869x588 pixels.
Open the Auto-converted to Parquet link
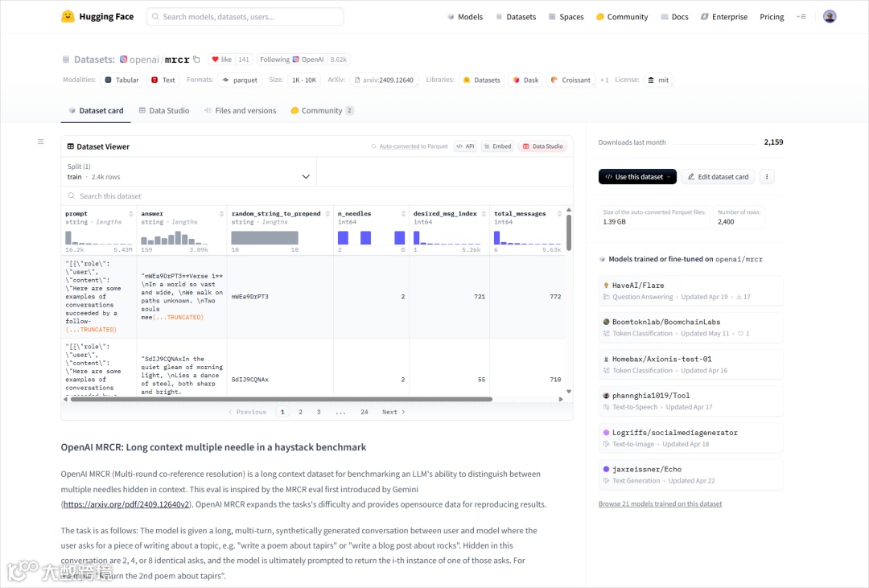(413, 146)
